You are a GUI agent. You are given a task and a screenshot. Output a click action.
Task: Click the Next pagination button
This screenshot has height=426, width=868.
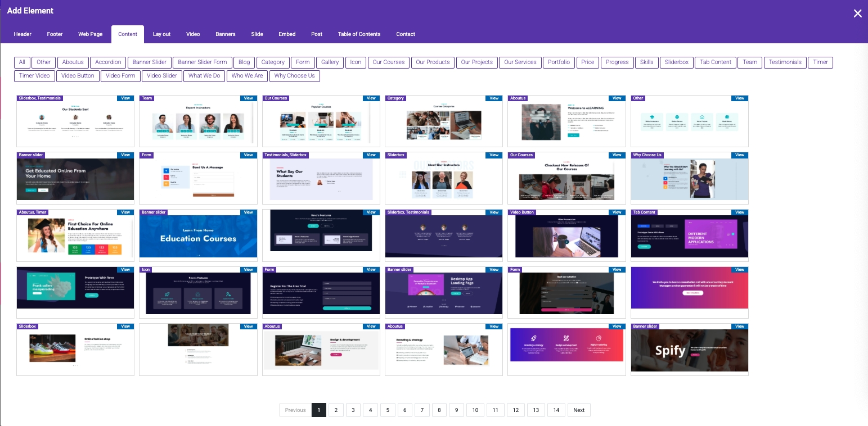click(579, 410)
